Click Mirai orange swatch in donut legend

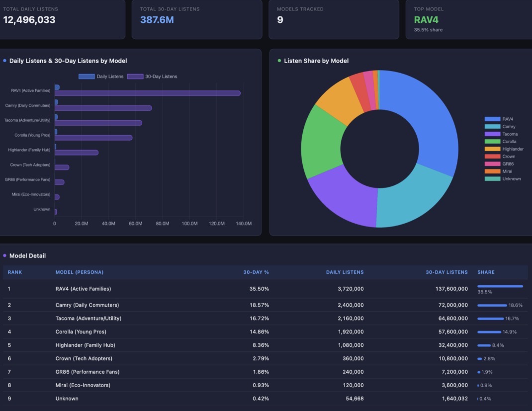pyautogui.click(x=492, y=171)
